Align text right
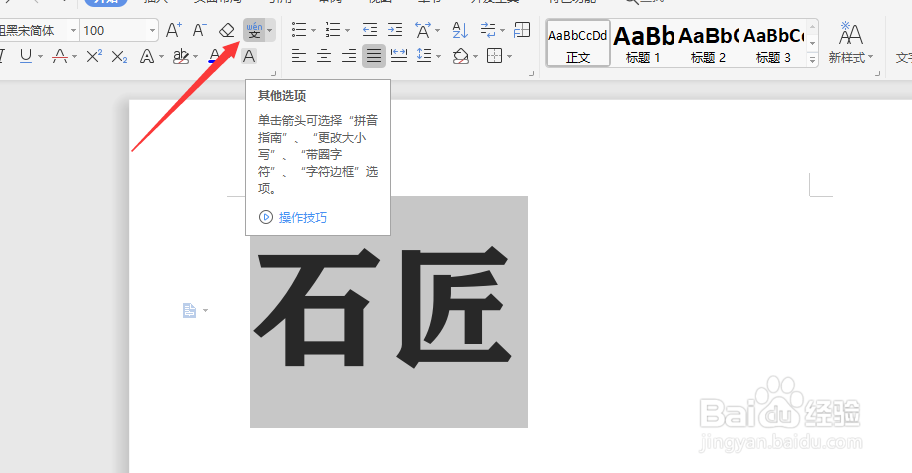Screen dimensions: 912x473 click(x=349, y=56)
